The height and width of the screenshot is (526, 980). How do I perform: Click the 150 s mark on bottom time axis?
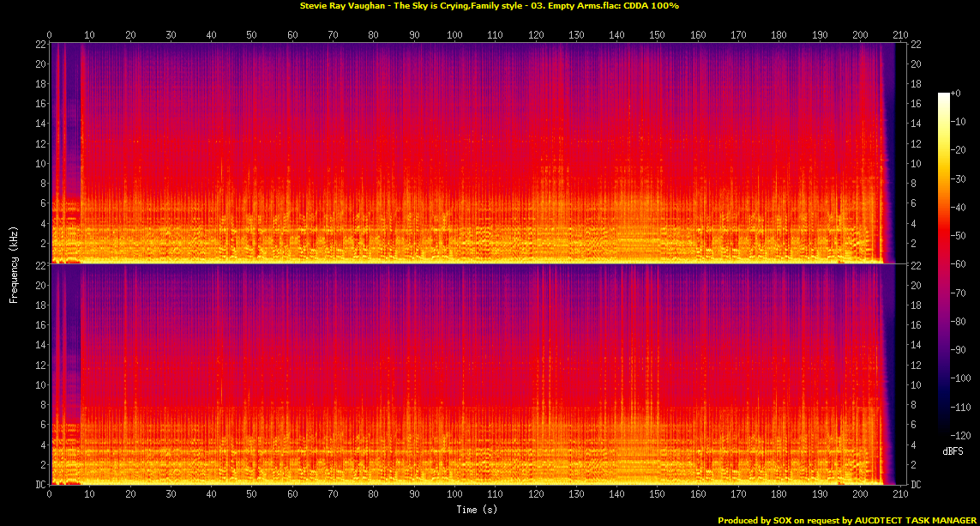coord(657,495)
